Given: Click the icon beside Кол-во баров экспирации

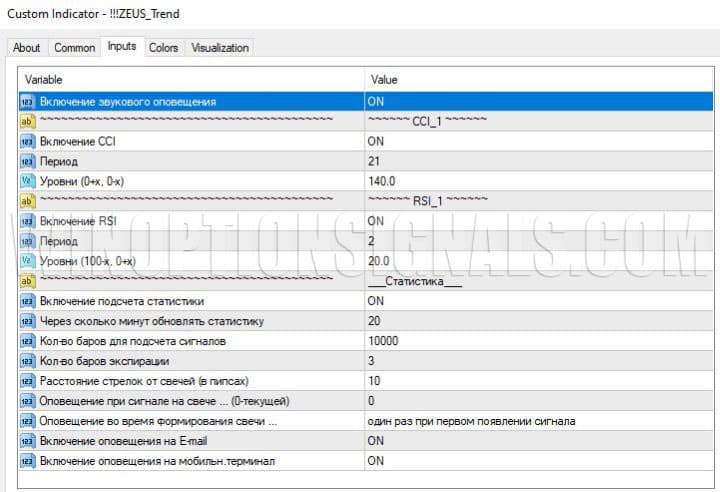Looking at the screenshot, I should click(x=28, y=361).
